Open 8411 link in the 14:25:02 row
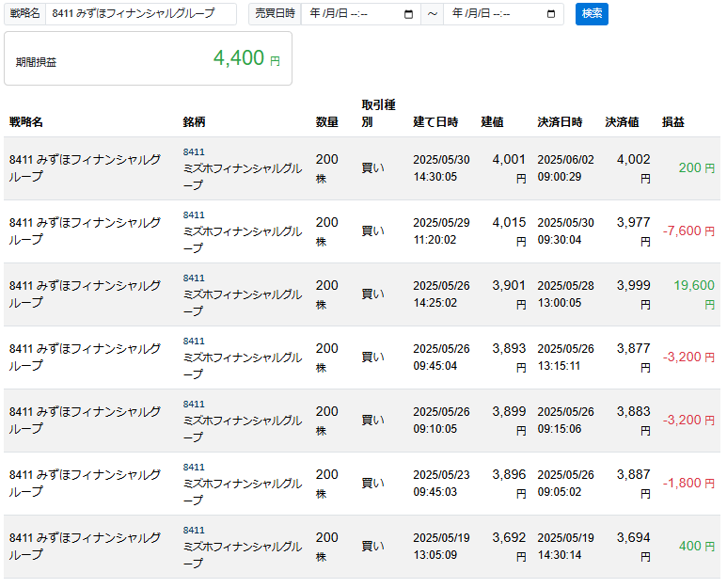Viewport: 727px width, 588px height. click(x=194, y=278)
